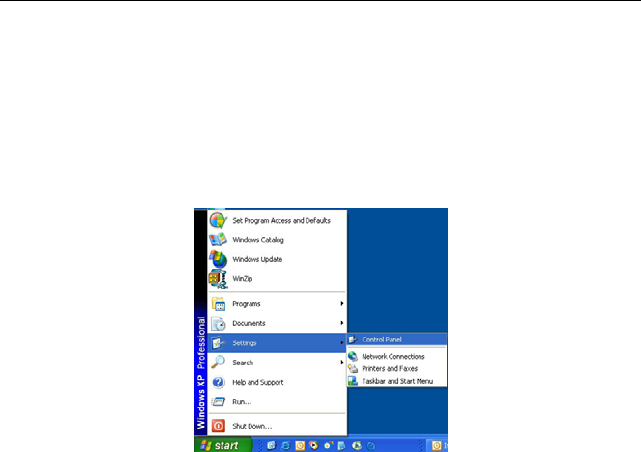Select the Settings menu item

277,343
